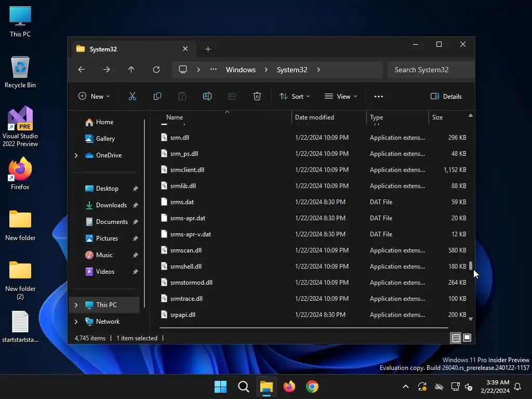Open Firefox desktop shortcut

[x=20, y=174]
